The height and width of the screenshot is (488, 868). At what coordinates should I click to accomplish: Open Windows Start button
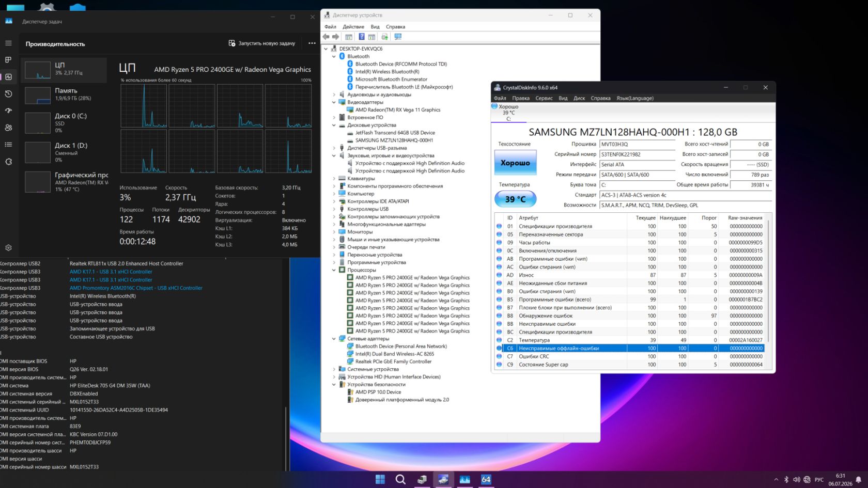(380, 479)
